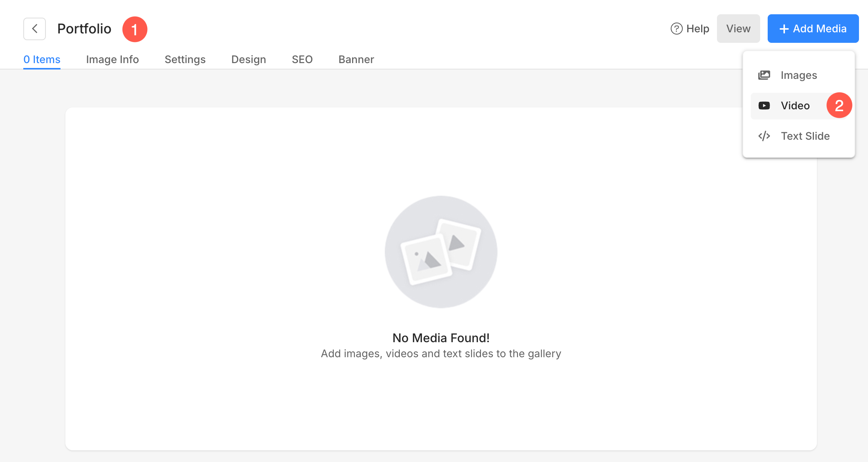Click the Add Media button
This screenshot has height=462, width=868.
pos(813,29)
